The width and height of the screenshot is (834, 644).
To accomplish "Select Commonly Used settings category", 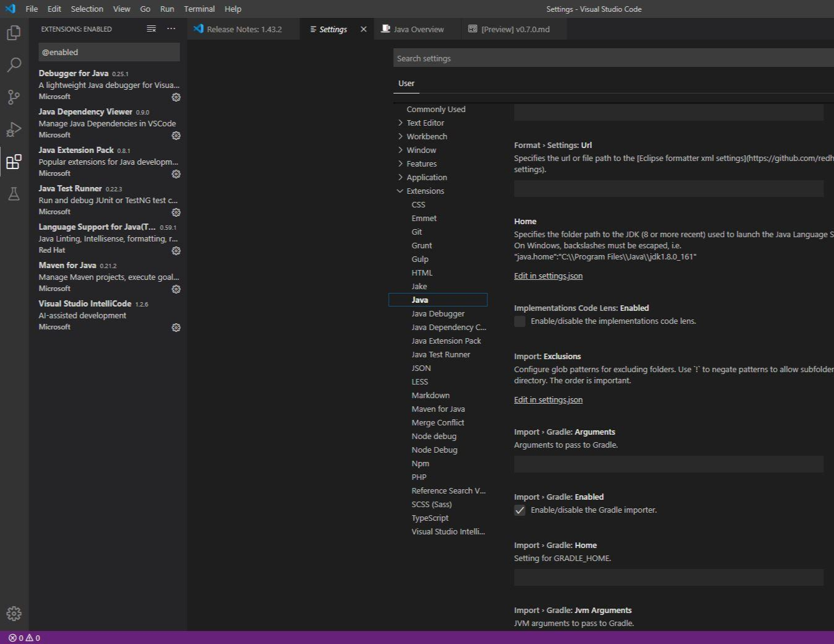I will coord(436,109).
